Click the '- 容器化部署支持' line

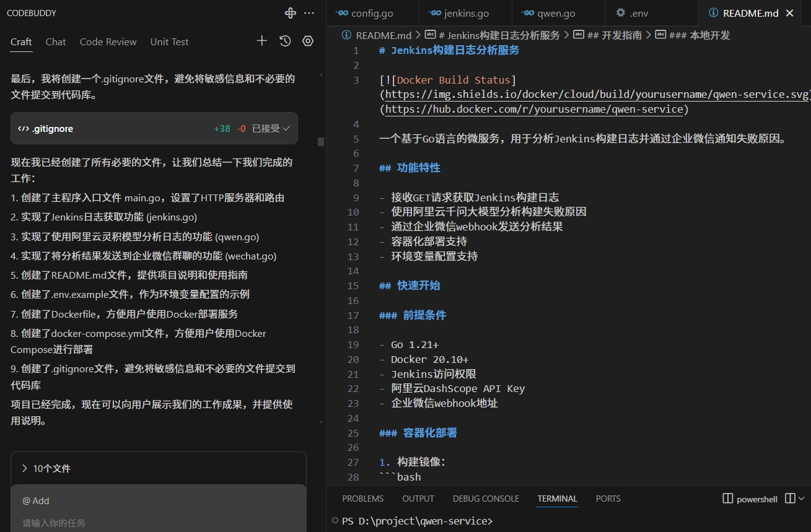(x=423, y=242)
